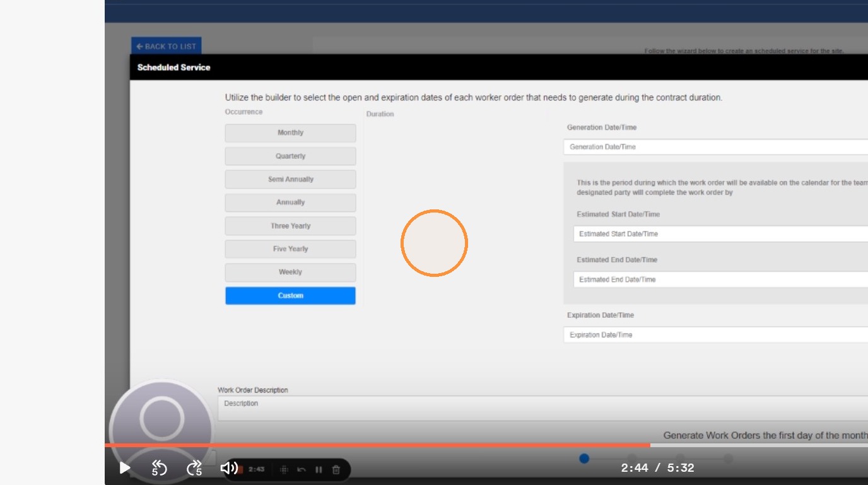Screen dimensions: 868x485
Task: Go back via Back To List
Action: coord(167,46)
